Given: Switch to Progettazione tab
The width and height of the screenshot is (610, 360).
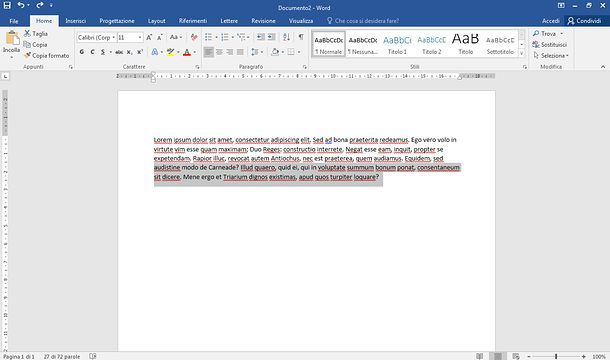Looking at the screenshot, I should click(x=117, y=21).
